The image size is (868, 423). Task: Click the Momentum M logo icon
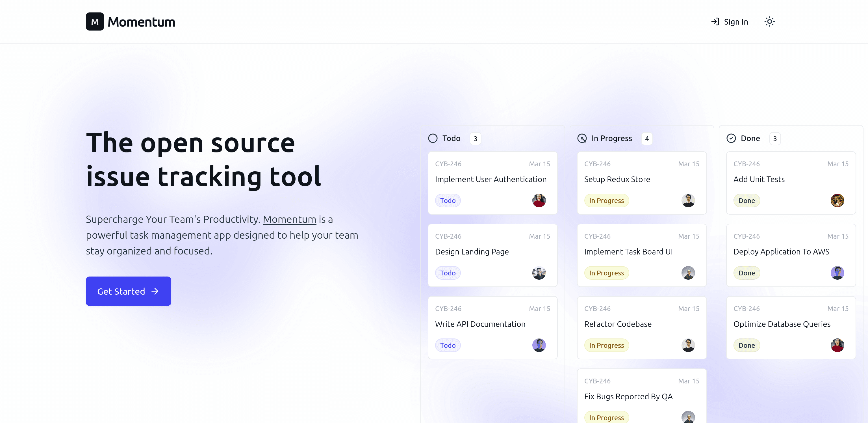tap(95, 21)
